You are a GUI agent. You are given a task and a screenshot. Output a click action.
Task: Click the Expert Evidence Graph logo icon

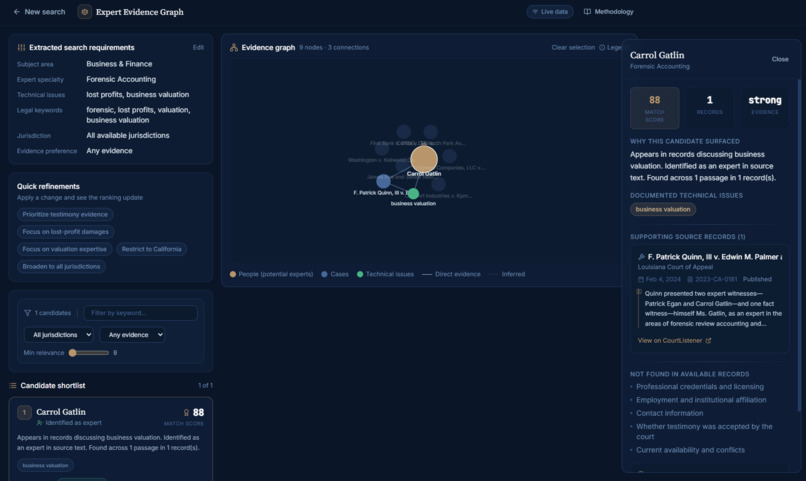(x=84, y=12)
